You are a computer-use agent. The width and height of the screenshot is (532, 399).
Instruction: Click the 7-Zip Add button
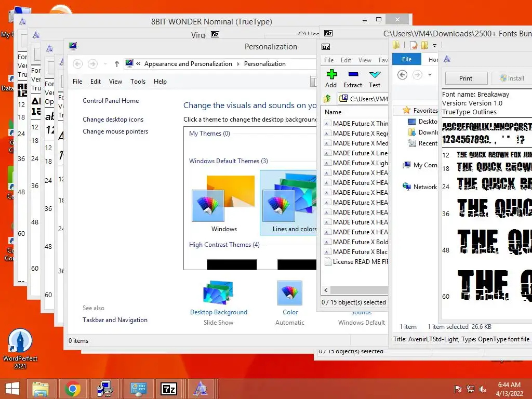(x=331, y=79)
